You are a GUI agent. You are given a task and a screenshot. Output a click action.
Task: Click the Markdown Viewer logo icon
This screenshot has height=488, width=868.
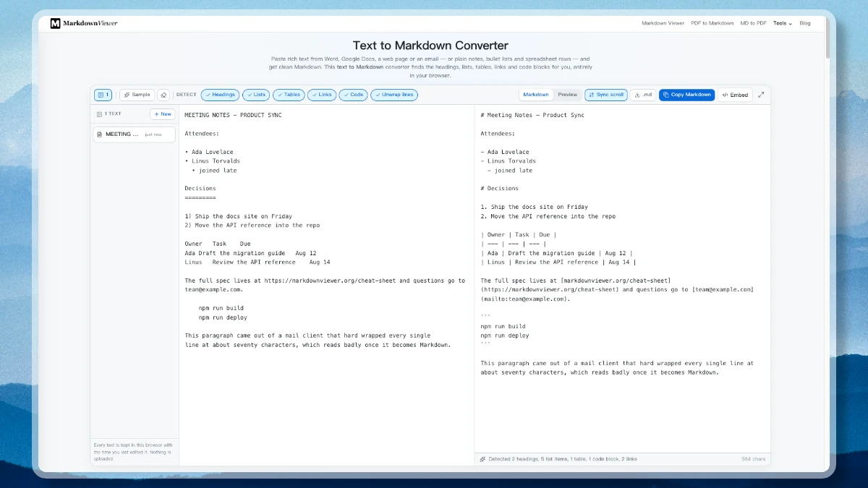pos(55,23)
